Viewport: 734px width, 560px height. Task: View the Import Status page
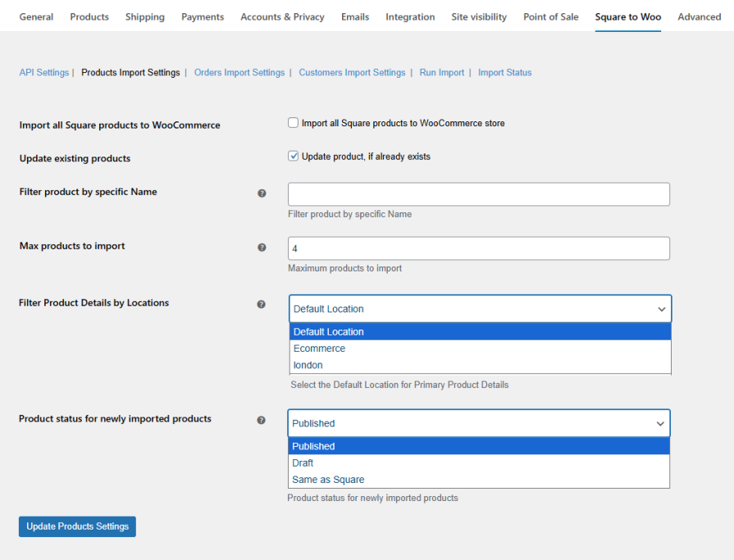(x=504, y=72)
